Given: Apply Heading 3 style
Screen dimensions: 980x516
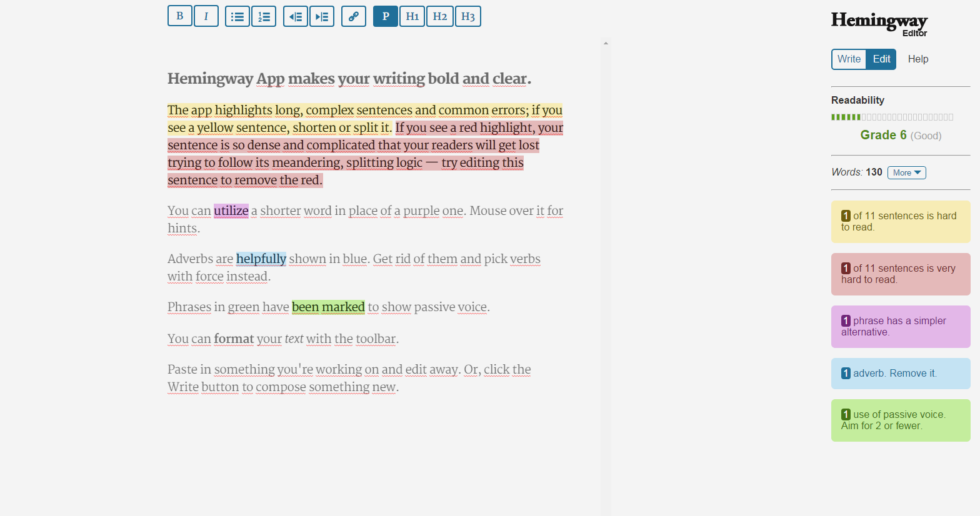Looking at the screenshot, I should pyautogui.click(x=468, y=16).
